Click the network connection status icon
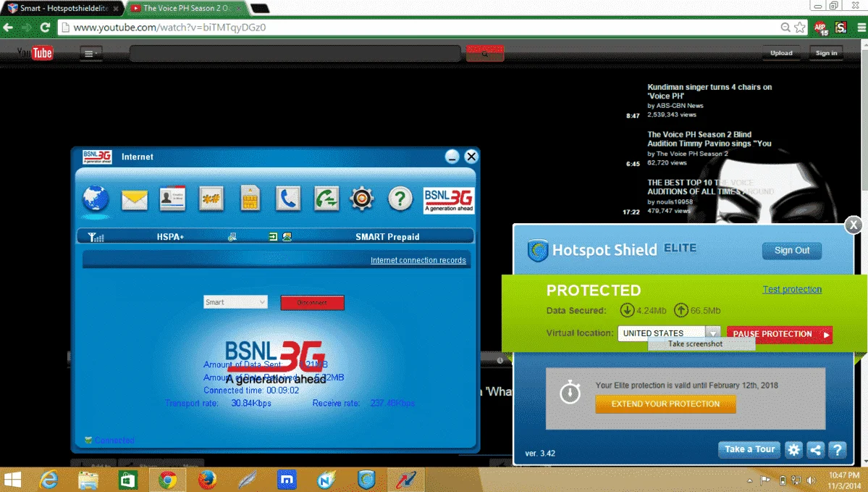The image size is (868, 492). (232, 237)
